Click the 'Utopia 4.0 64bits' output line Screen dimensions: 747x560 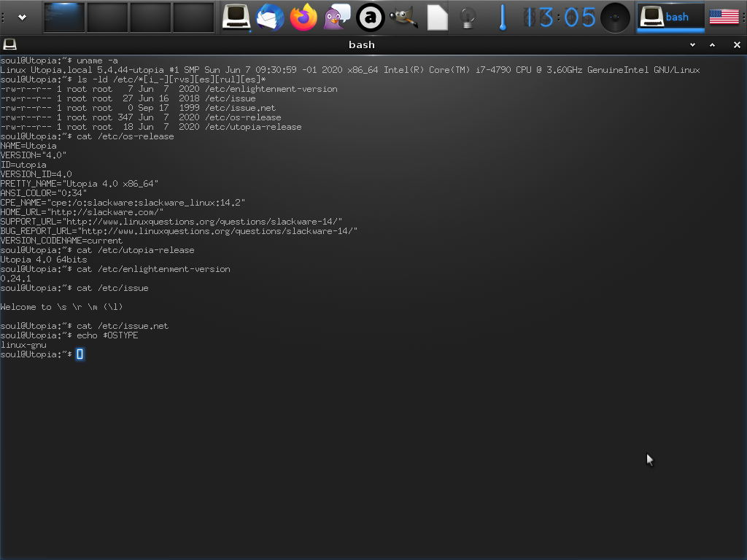click(44, 260)
